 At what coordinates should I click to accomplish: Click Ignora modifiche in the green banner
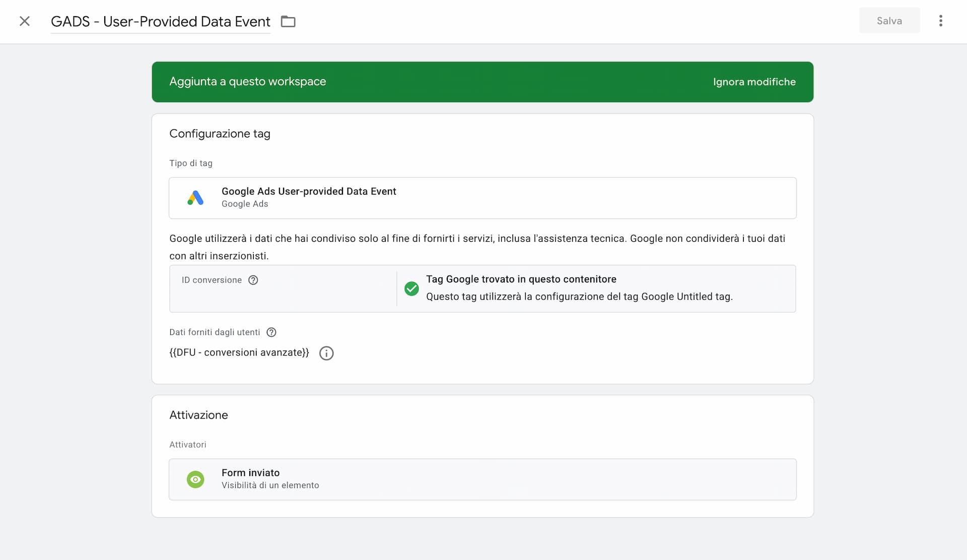[x=754, y=82]
